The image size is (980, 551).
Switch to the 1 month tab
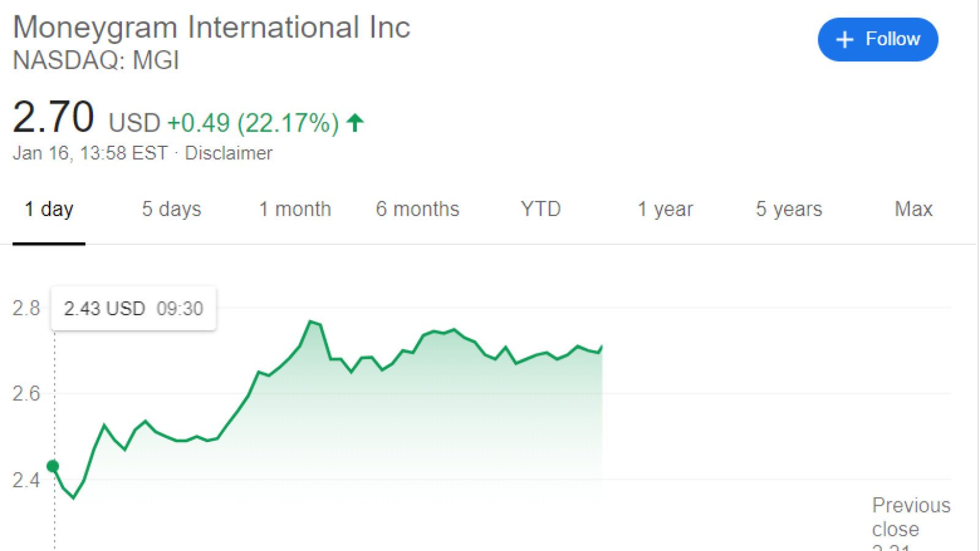click(295, 209)
